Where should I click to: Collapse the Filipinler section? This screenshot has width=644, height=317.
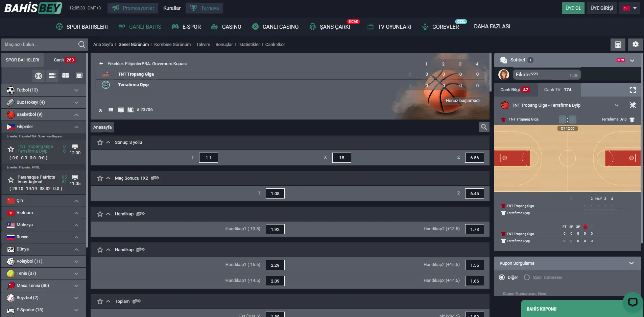coord(44,127)
